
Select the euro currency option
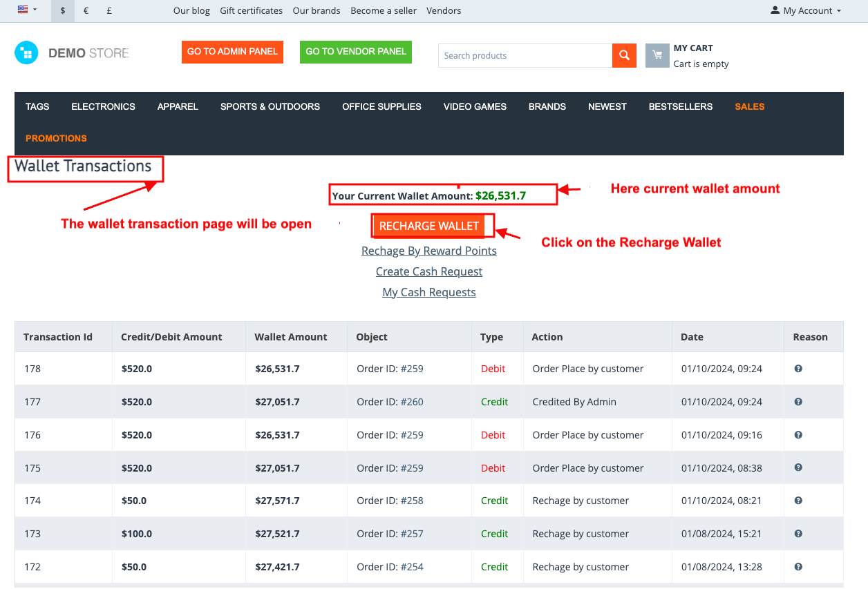tap(86, 10)
